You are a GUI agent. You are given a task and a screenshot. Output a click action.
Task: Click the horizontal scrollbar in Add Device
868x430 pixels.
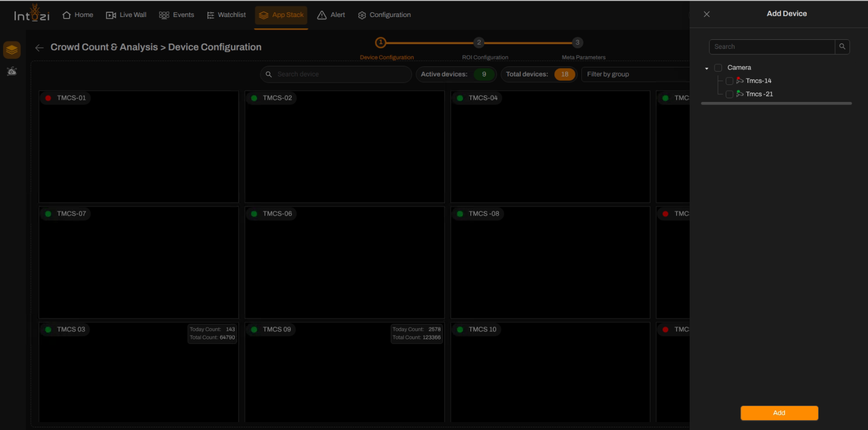(776, 104)
